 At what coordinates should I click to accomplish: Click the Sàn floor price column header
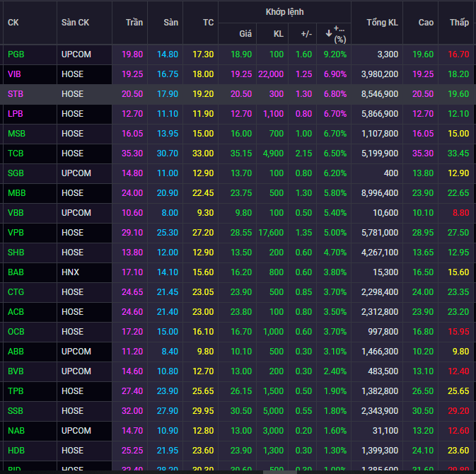point(170,23)
